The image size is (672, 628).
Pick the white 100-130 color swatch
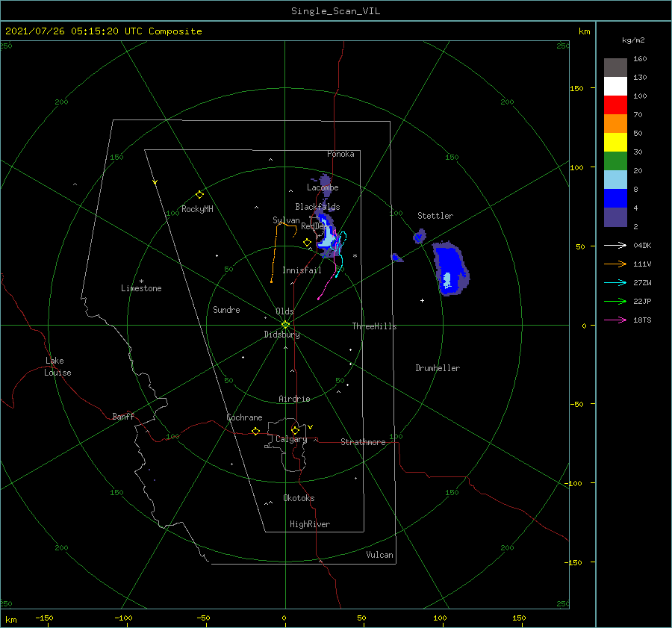[x=615, y=87]
